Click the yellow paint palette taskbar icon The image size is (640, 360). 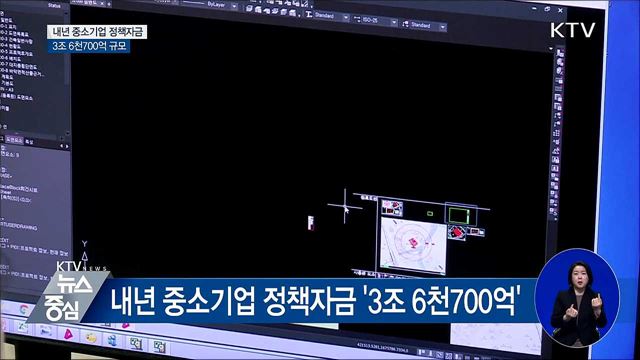(91, 338)
